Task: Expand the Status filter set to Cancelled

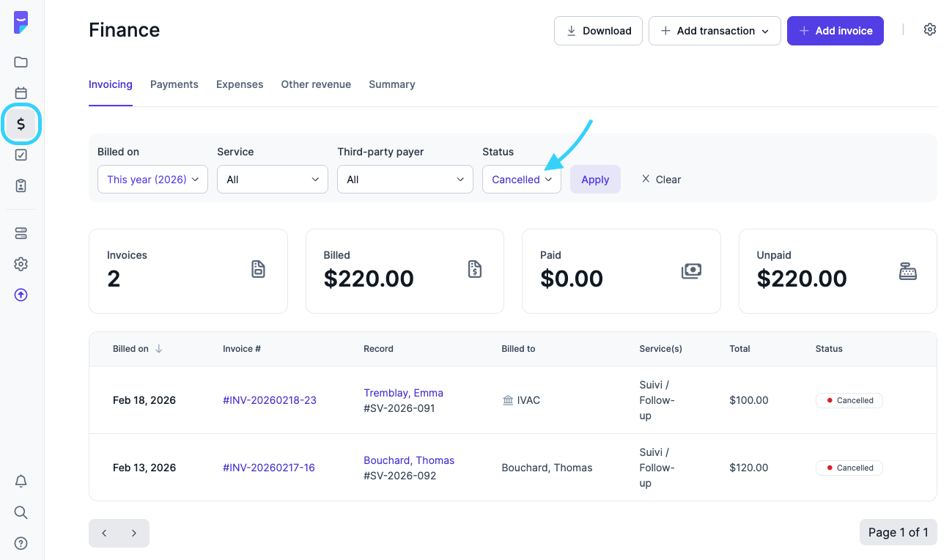Action: (521, 180)
